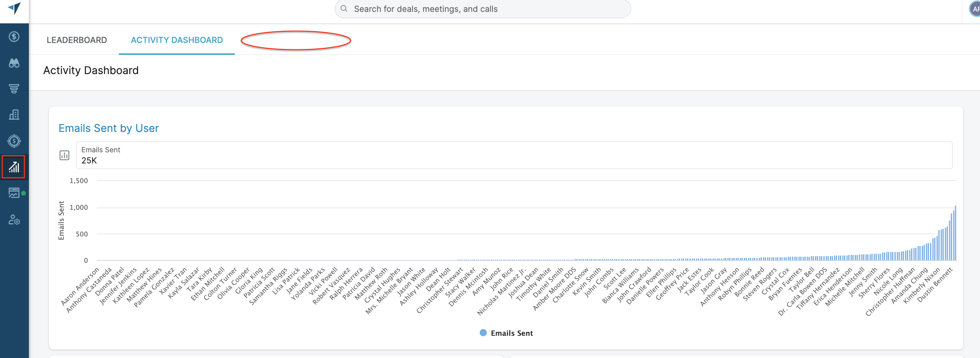Click the Amber Moore DDS axis label

click(554, 289)
